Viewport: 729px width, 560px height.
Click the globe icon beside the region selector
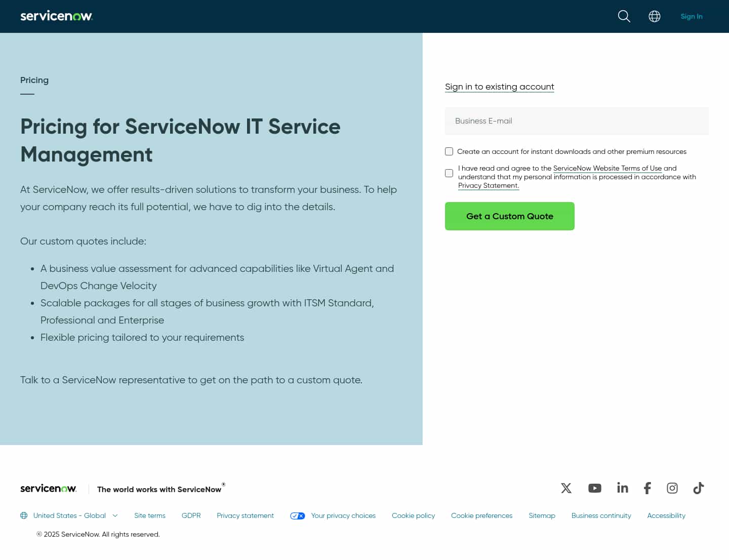24,515
